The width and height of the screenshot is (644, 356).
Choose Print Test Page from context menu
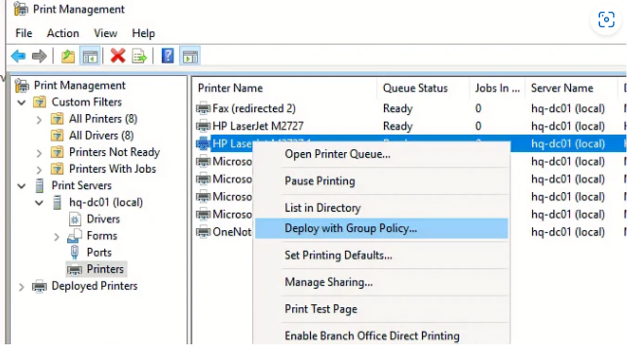(x=382, y=309)
